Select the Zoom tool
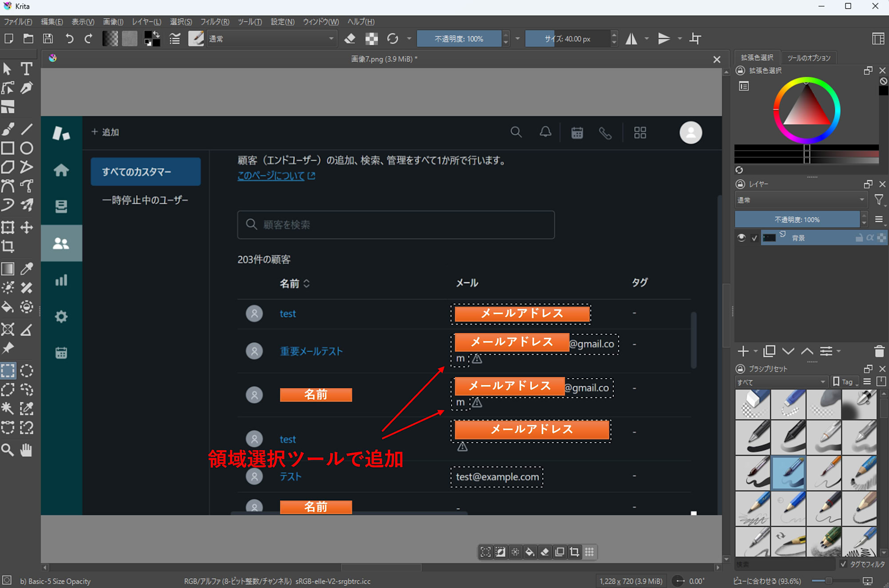Screen dimensions: 889x588 point(8,450)
